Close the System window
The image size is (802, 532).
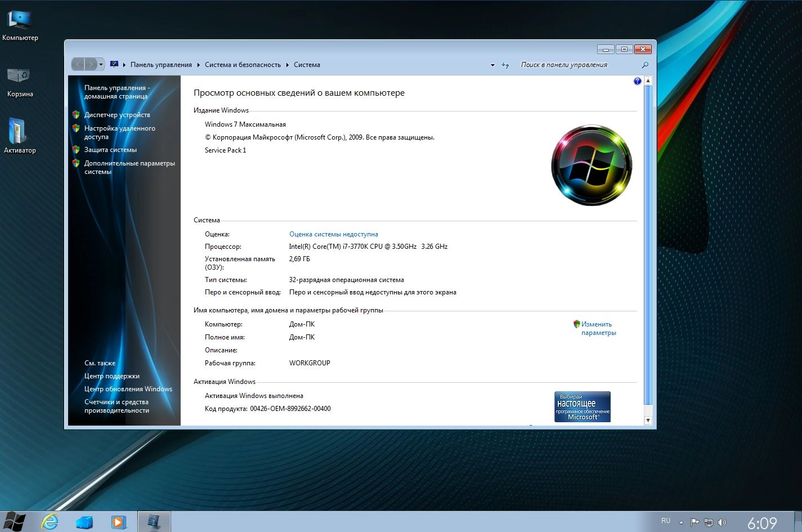[643, 50]
